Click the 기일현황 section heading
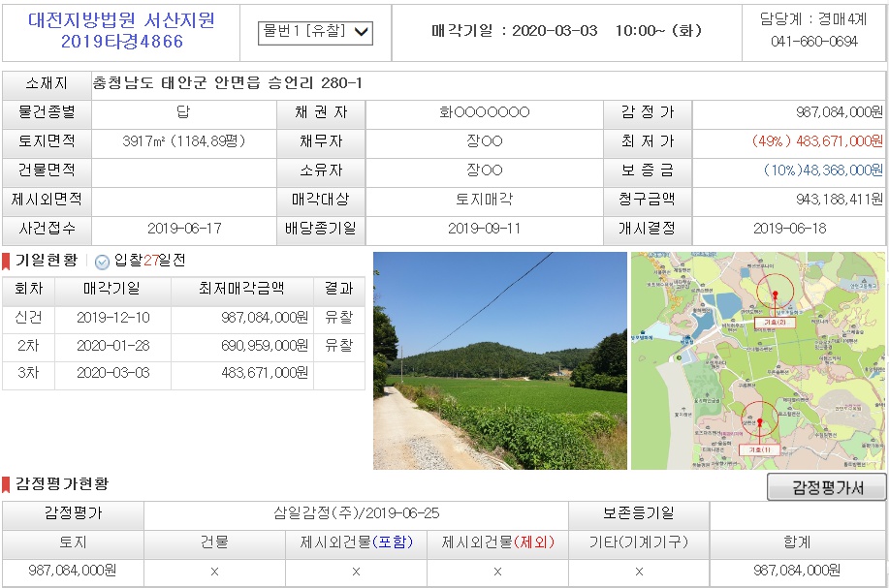 pyautogui.click(x=47, y=261)
